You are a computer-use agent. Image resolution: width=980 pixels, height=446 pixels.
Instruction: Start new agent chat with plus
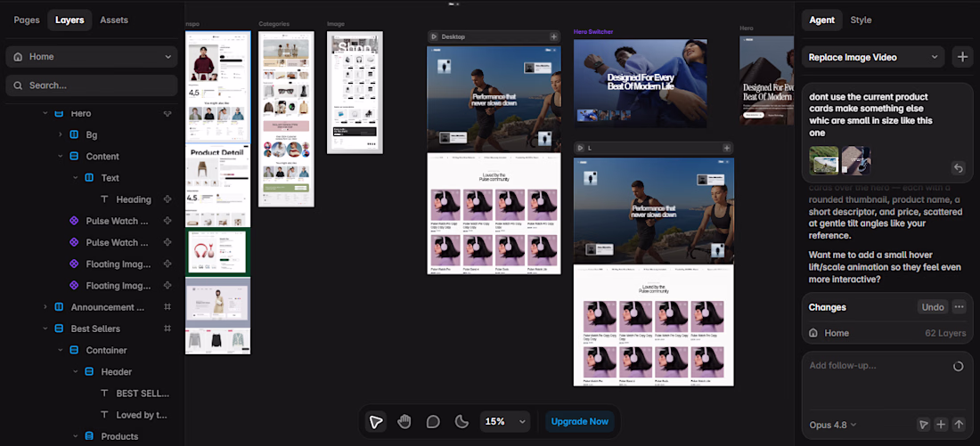point(961,57)
